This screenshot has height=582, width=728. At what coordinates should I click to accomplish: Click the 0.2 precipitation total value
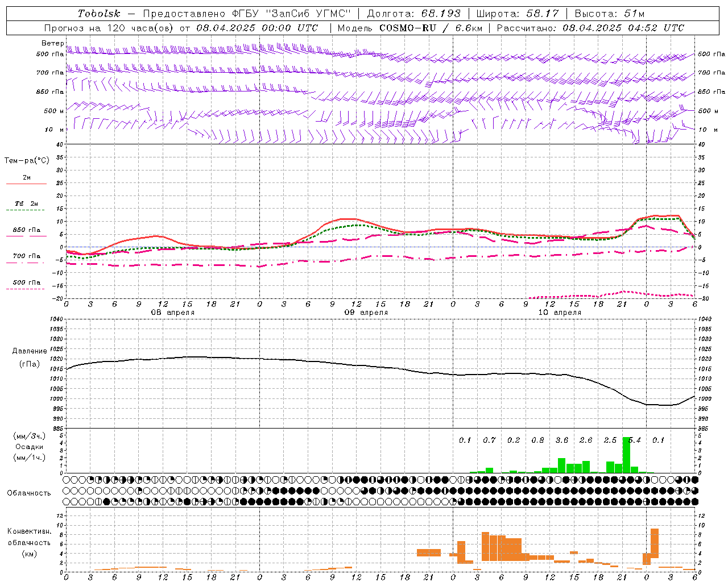[514, 440]
